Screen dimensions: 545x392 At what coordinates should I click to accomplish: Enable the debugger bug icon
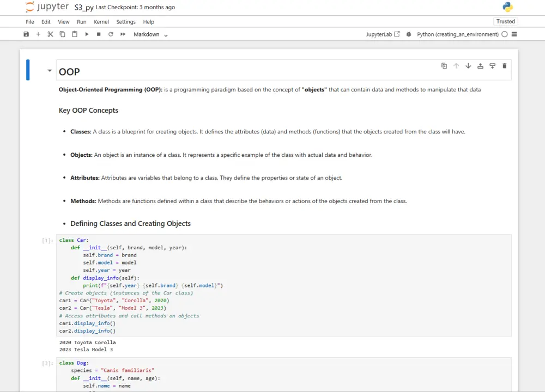point(409,34)
